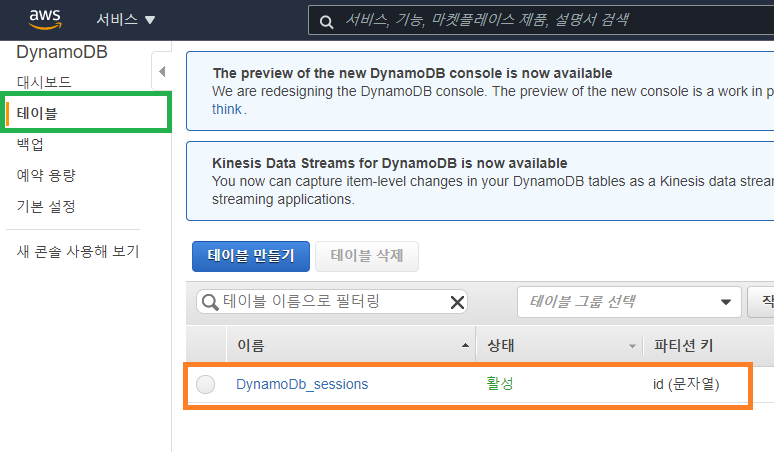The height and width of the screenshot is (452, 774).
Task: Click the id (문자열) partition key cell
Action: pos(686,384)
